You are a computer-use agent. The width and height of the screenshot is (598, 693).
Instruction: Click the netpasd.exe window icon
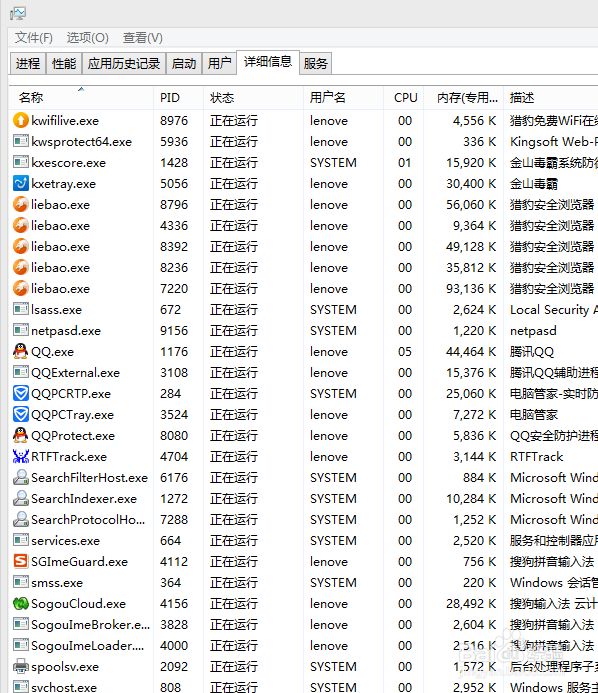21,330
